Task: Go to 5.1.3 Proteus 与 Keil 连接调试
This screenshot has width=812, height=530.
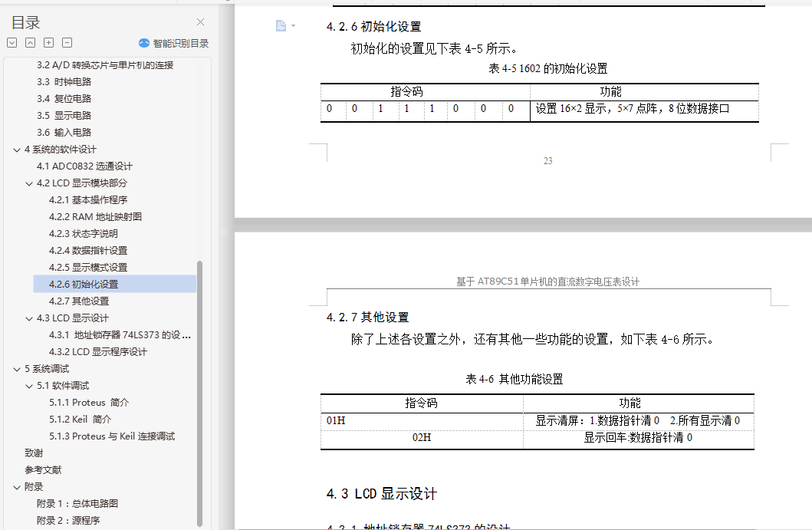Action: (112, 436)
